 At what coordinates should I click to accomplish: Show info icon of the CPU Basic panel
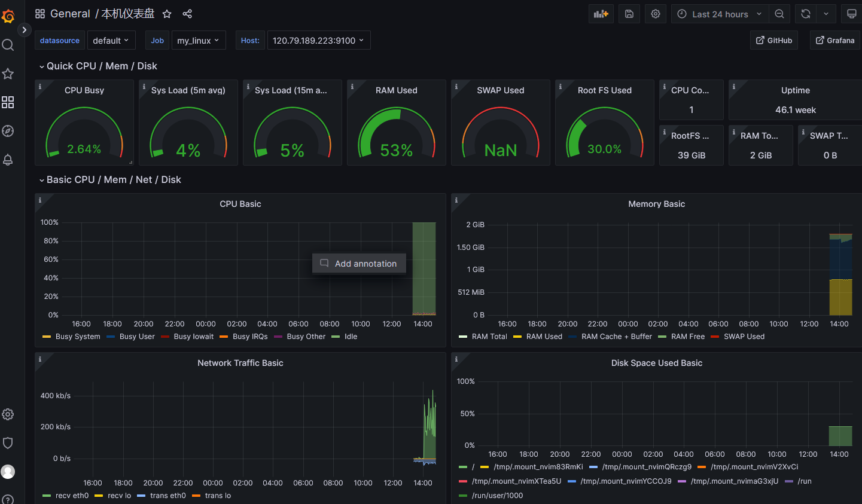pyautogui.click(x=40, y=200)
